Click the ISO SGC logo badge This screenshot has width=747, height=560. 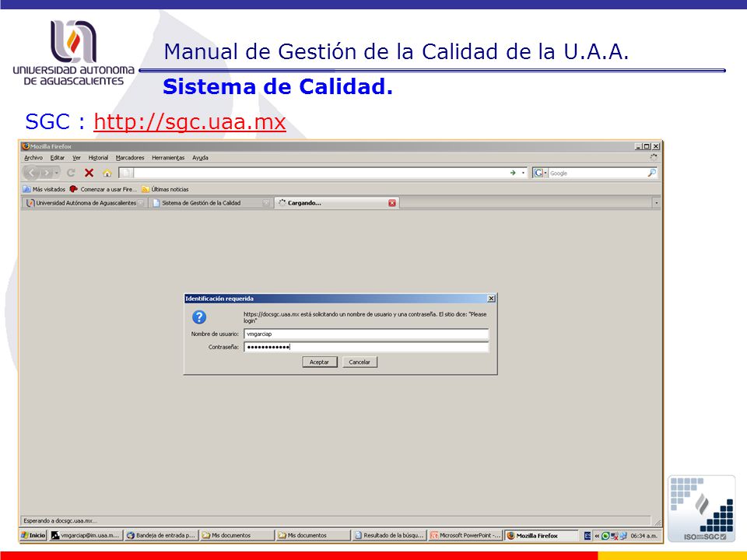[x=702, y=509]
